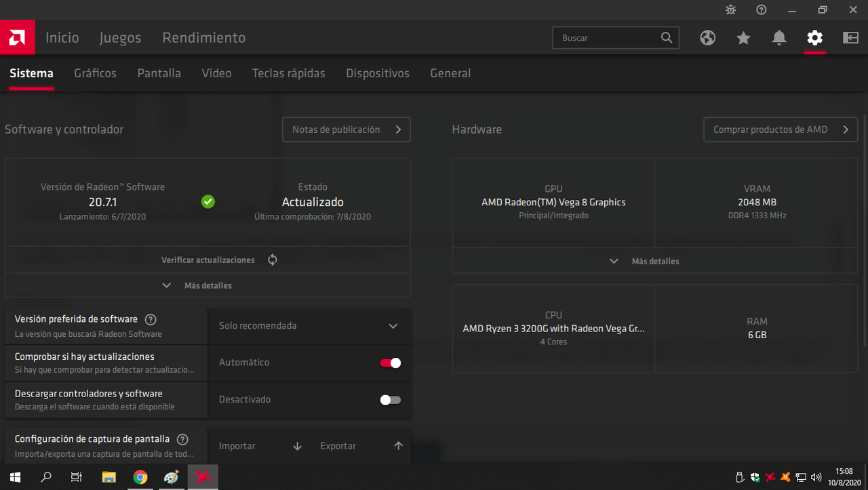868x490 pixels.
Task: Open the web browser globe icon
Action: click(708, 38)
